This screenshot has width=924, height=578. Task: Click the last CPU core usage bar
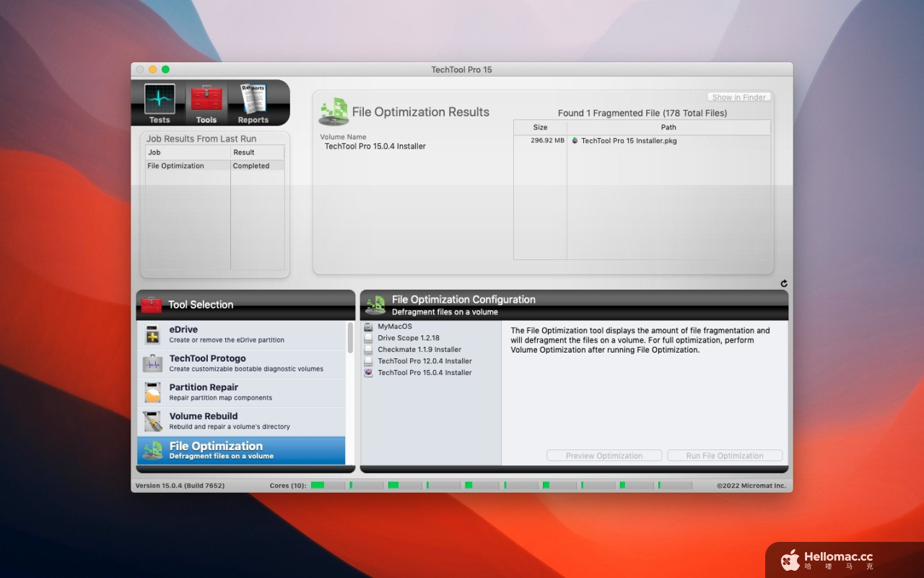[675, 486]
